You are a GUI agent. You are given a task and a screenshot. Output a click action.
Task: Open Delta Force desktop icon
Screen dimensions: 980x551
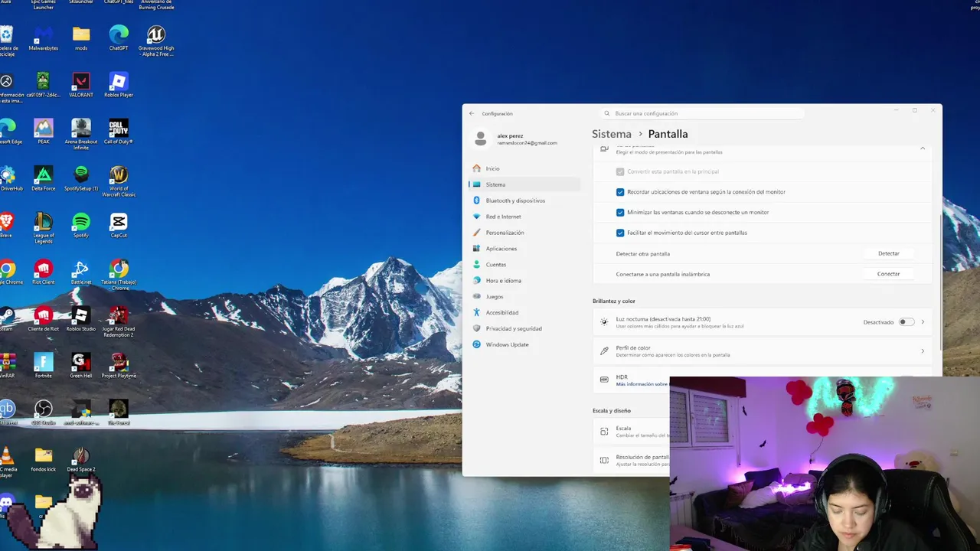(x=44, y=178)
